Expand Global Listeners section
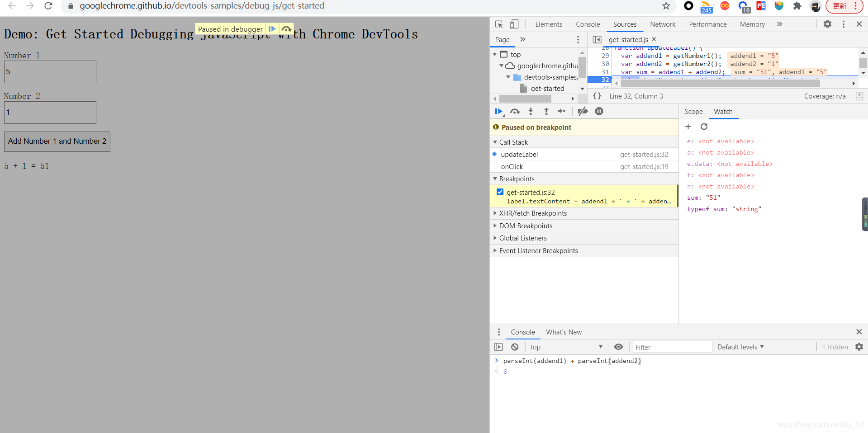This screenshot has width=868, height=433. pyautogui.click(x=495, y=238)
